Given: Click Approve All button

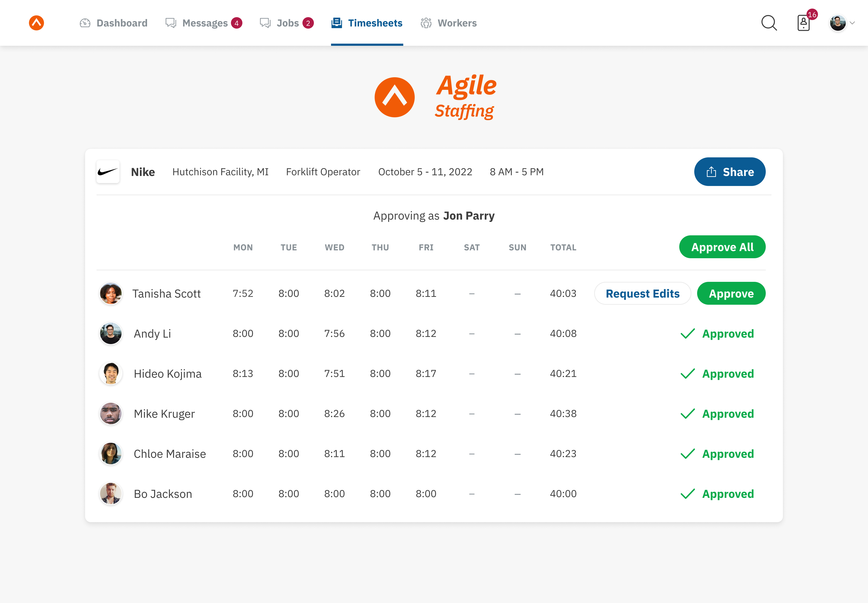Looking at the screenshot, I should 722,247.
